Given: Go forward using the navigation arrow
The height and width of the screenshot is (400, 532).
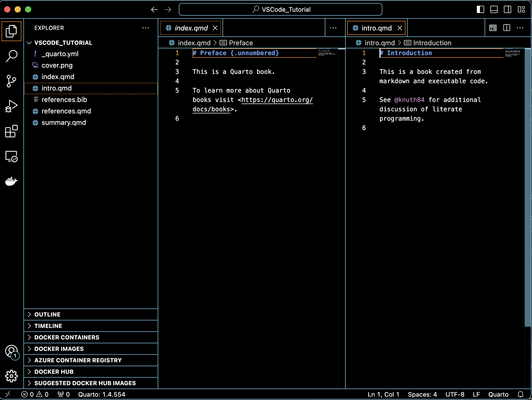Looking at the screenshot, I should tap(168, 10).
